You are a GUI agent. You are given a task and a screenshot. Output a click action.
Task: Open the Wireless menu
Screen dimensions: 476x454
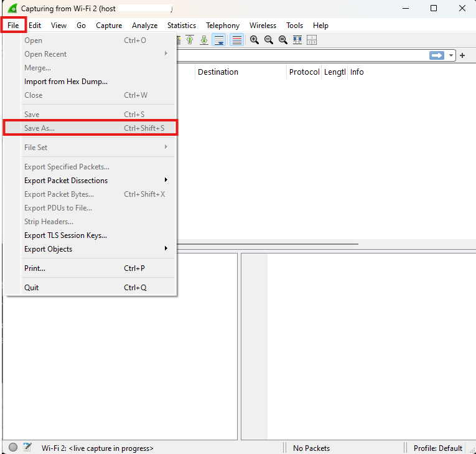[263, 25]
